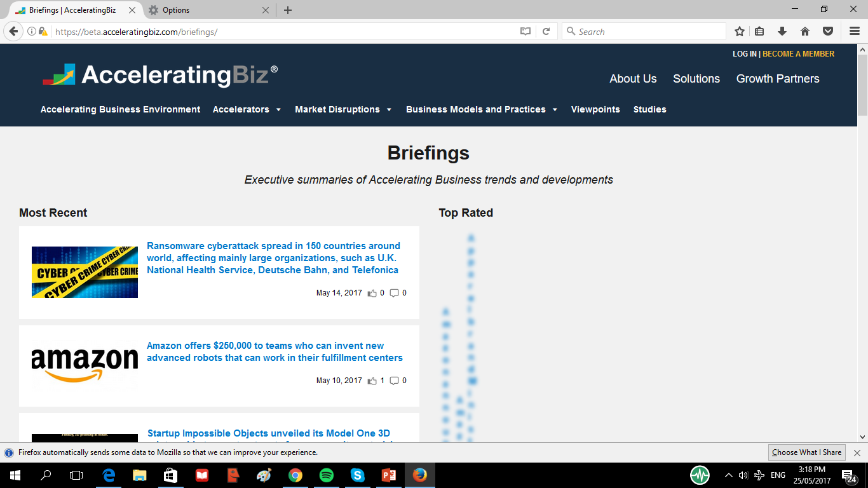
Task: Click the Amazon logo thumbnail
Action: click(85, 365)
